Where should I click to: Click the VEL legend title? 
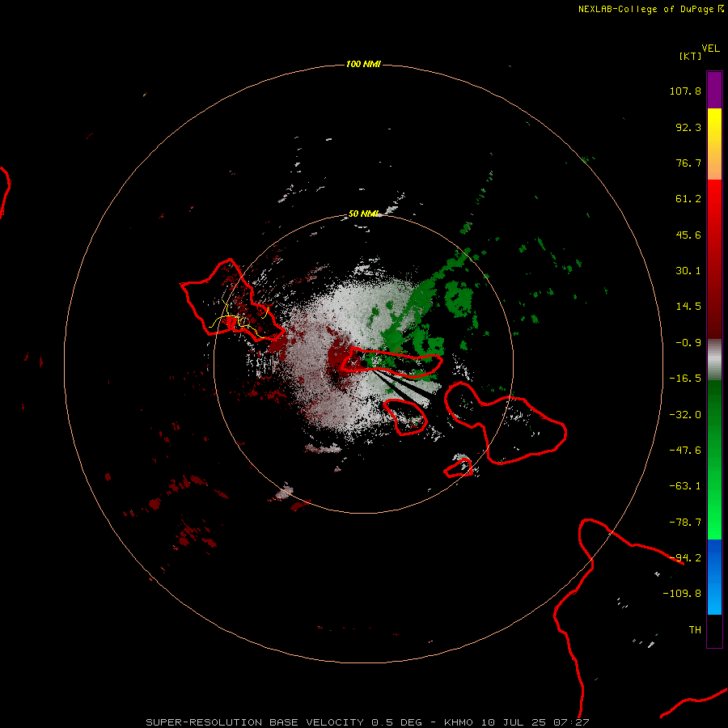(710, 49)
